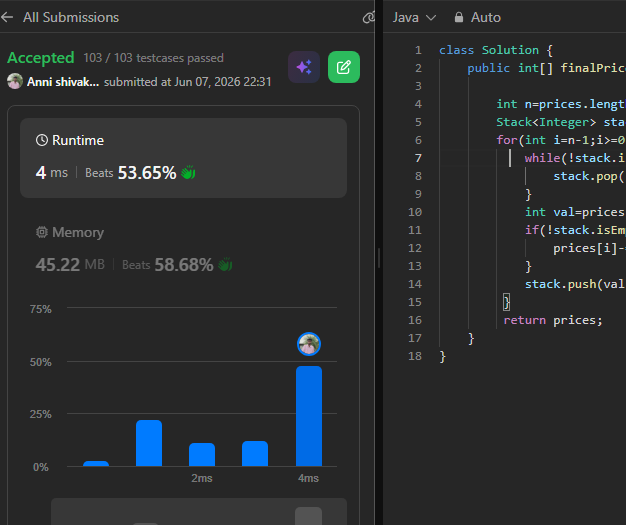The height and width of the screenshot is (525, 626).
Task: Click the Auto label in editor toolbar
Action: [485, 17]
